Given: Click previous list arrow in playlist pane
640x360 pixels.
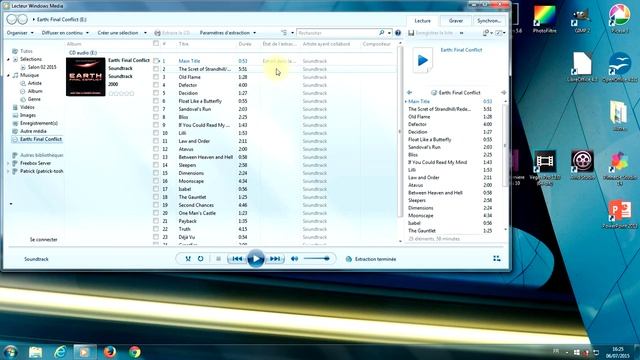Looking at the screenshot, I should click(409, 93).
